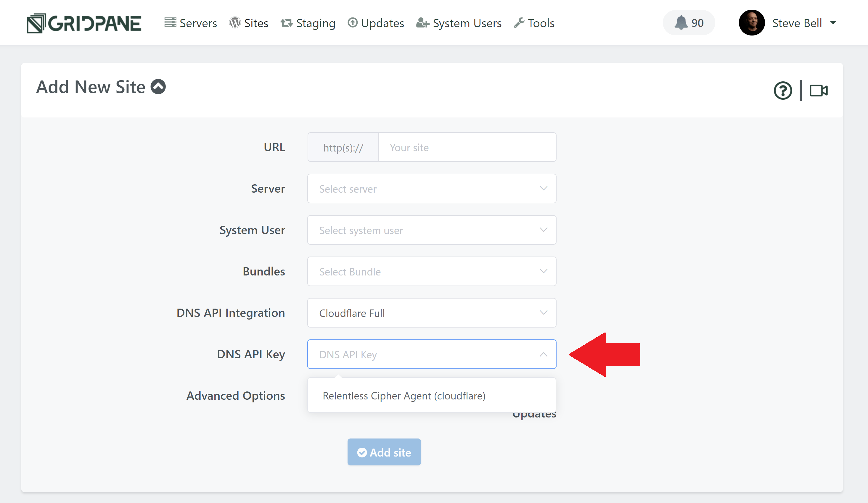Open the help question mark icon
Screen dimensions: 868x503
782,91
